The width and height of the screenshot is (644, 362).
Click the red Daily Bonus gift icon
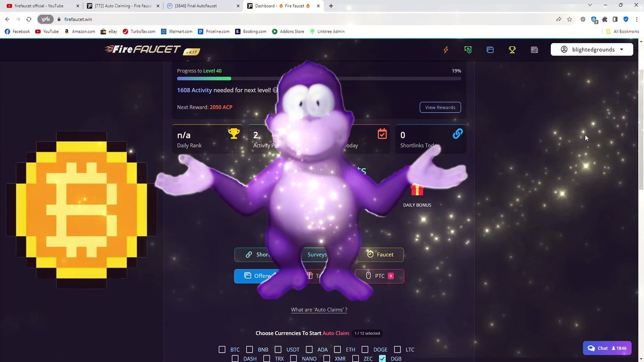(x=417, y=190)
